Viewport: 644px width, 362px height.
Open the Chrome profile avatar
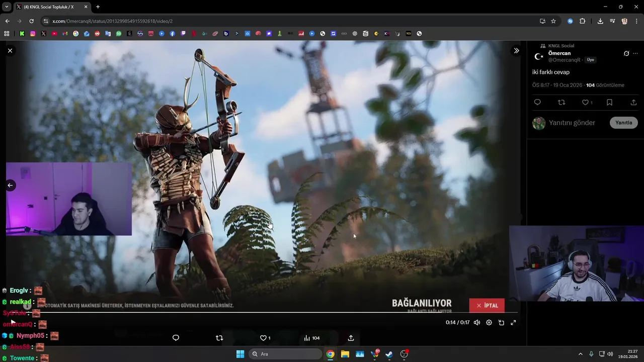click(624, 21)
